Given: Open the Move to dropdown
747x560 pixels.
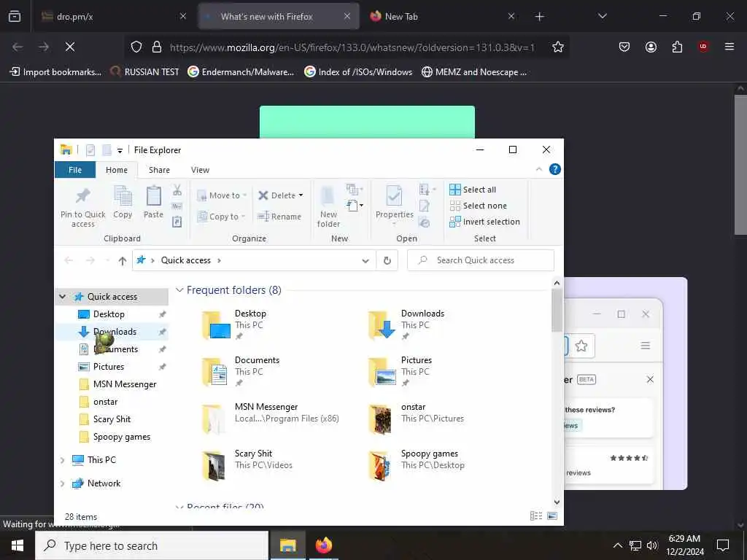Looking at the screenshot, I should pos(222,195).
